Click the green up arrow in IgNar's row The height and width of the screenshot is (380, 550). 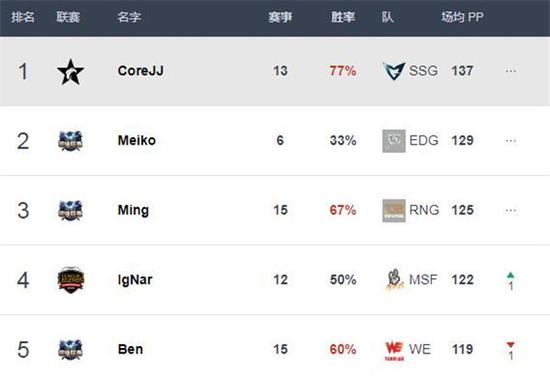coord(511,275)
